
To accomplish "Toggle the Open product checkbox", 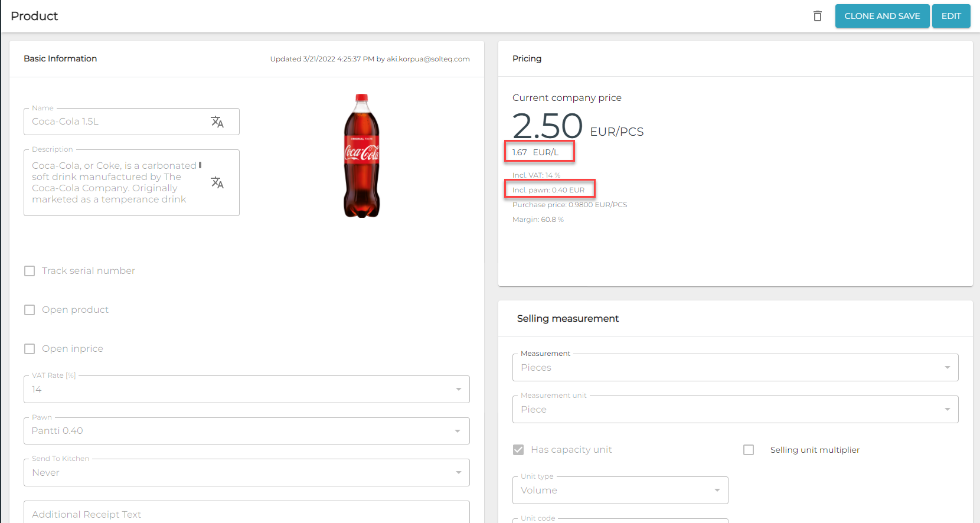I will (x=30, y=310).
